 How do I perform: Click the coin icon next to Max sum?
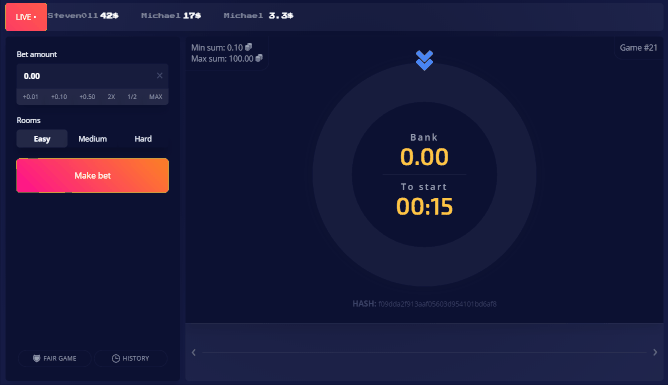259,58
